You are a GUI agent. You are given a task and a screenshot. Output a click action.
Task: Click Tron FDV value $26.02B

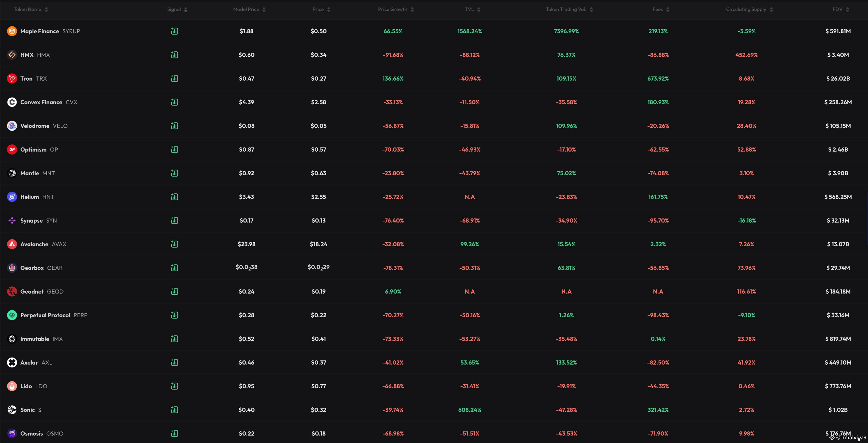[838, 79]
